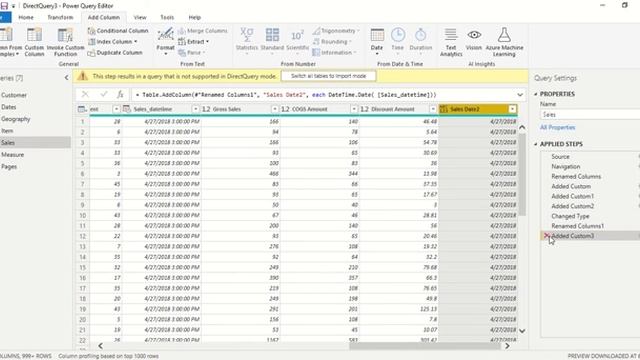Click Azure Machine Learning icon

point(504,42)
